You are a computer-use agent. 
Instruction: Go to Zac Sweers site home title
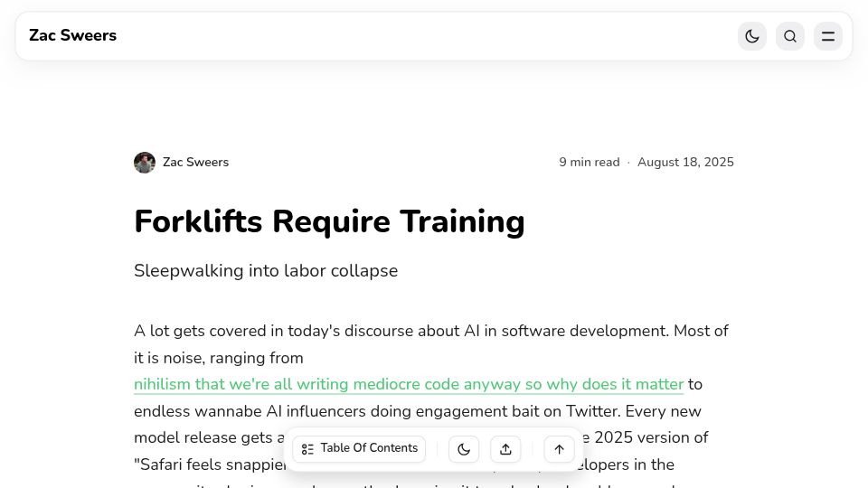tap(72, 35)
